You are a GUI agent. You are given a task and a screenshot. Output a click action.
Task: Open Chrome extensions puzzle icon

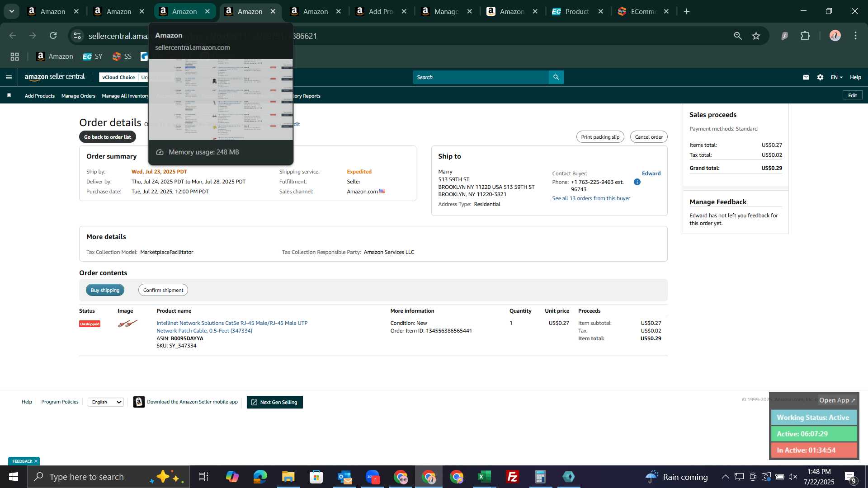(x=805, y=36)
